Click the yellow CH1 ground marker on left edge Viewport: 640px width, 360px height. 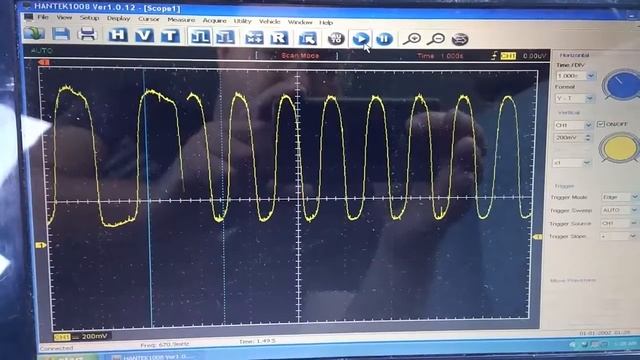40,245
